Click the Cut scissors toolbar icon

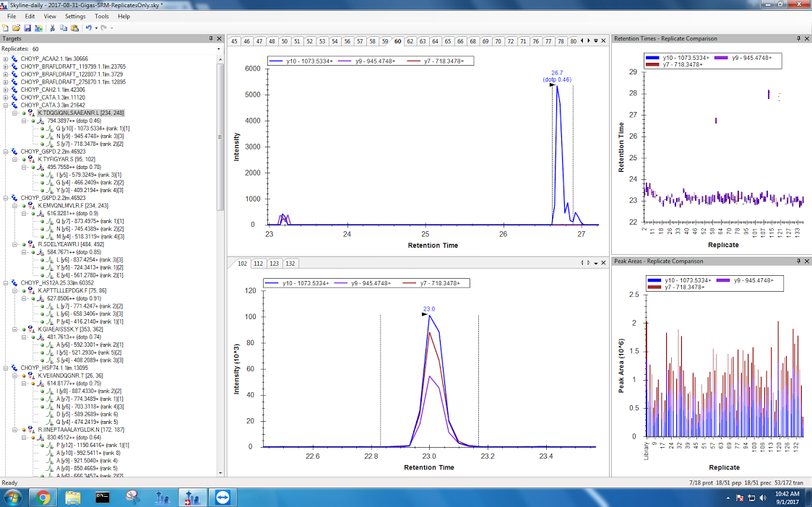click(x=53, y=27)
